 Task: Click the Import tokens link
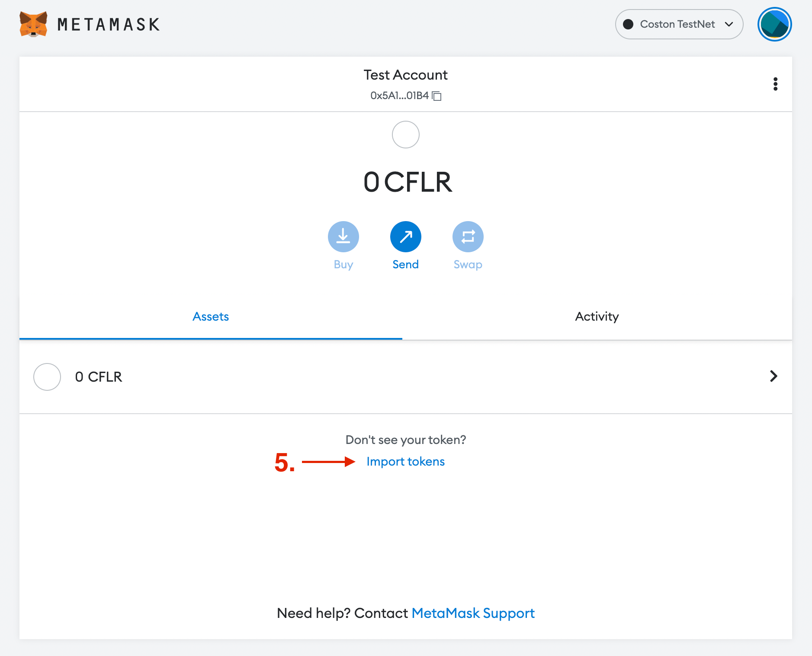point(406,462)
